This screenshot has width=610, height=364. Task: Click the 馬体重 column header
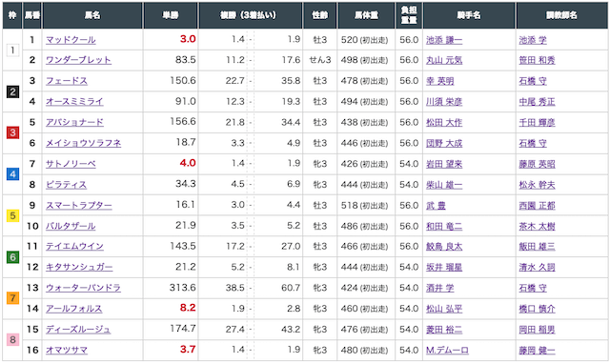coord(366,15)
